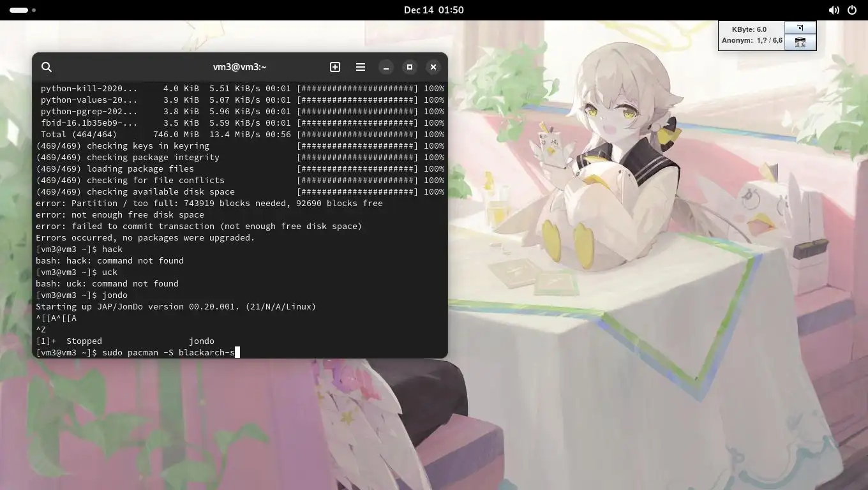Open a new terminal tab

click(x=335, y=67)
